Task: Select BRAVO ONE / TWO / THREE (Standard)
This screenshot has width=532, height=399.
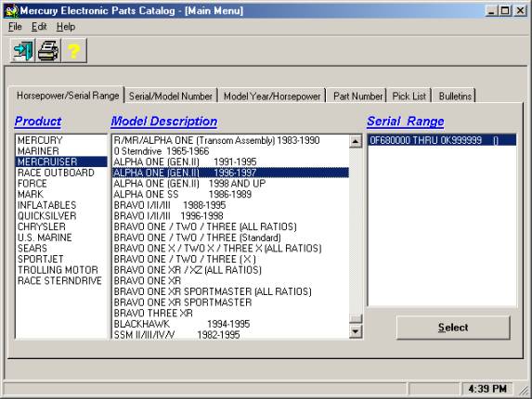Action: pos(230,238)
